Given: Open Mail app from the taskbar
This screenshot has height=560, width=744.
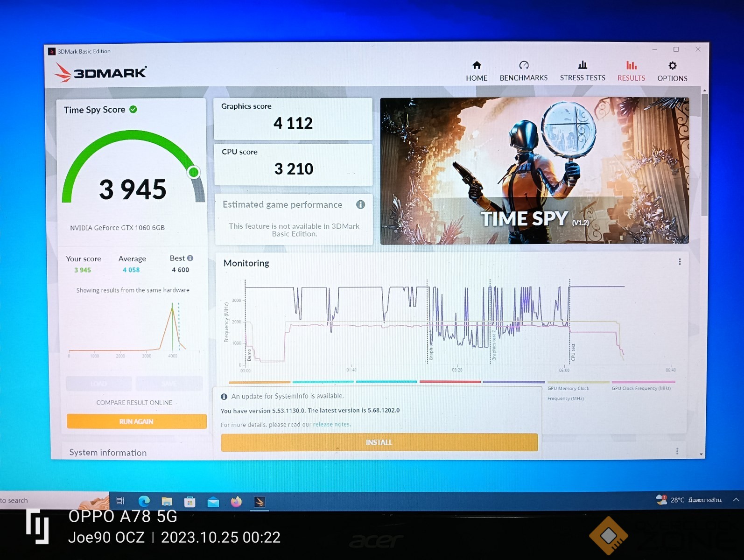Looking at the screenshot, I should [213, 502].
